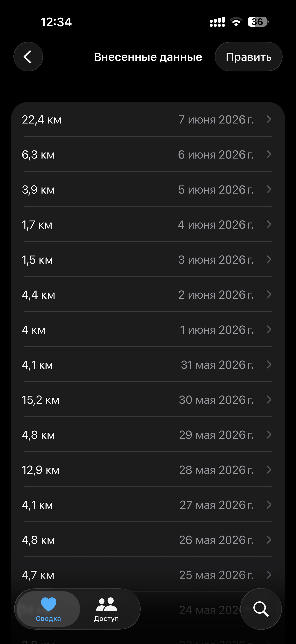Tap the Сводка heart icon
Screen dimensions: 296x644
pos(48,604)
